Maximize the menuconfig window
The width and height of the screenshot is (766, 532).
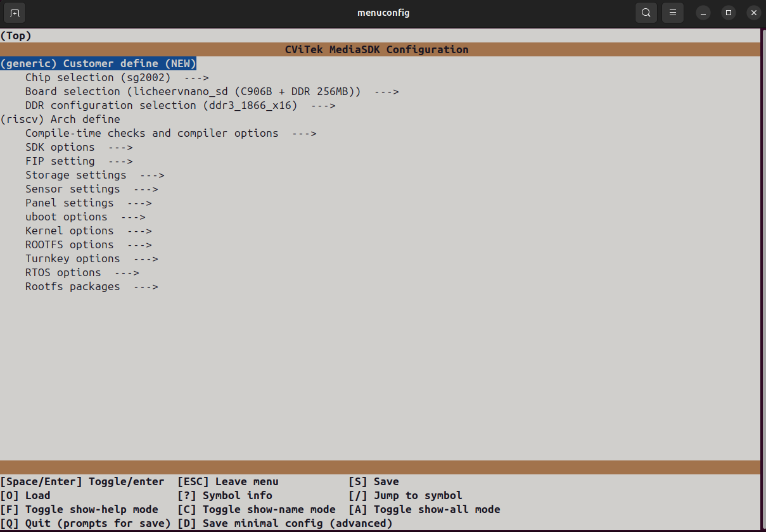(729, 13)
